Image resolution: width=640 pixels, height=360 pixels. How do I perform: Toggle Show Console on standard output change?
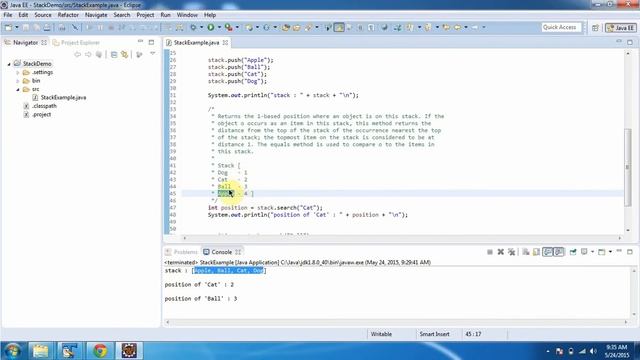(548, 252)
